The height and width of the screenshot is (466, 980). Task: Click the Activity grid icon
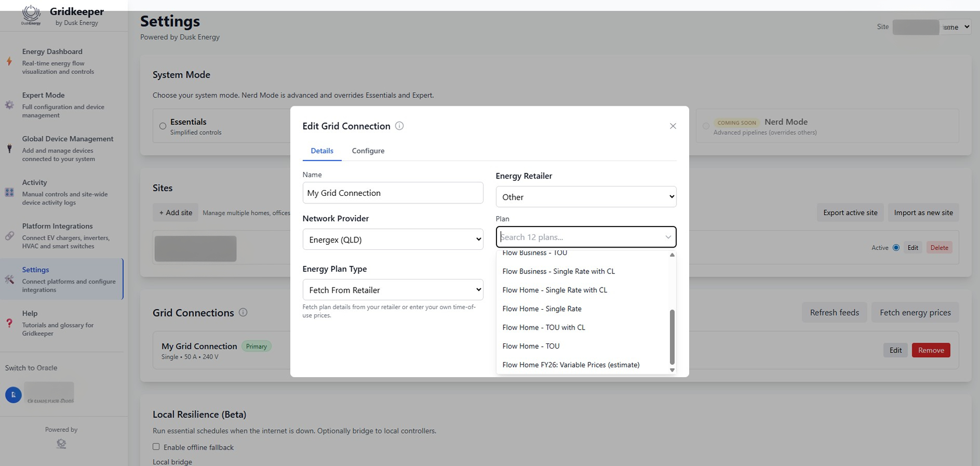(x=9, y=192)
